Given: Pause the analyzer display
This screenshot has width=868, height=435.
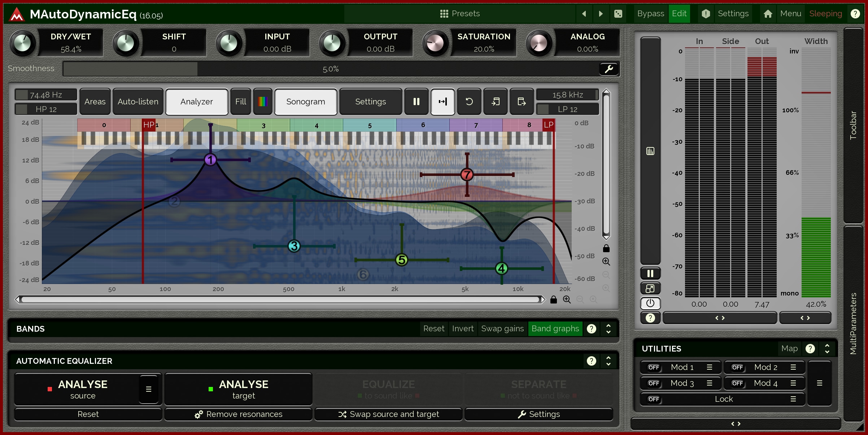Looking at the screenshot, I should click(416, 102).
